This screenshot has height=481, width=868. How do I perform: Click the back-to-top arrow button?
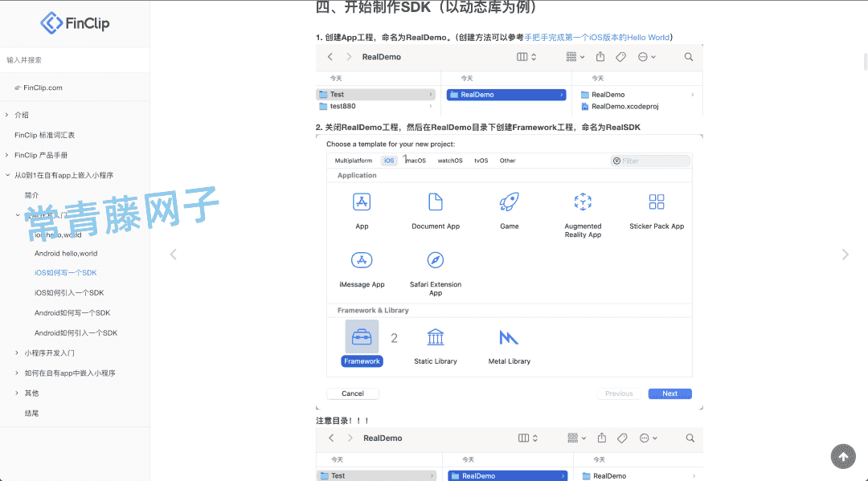click(843, 457)
